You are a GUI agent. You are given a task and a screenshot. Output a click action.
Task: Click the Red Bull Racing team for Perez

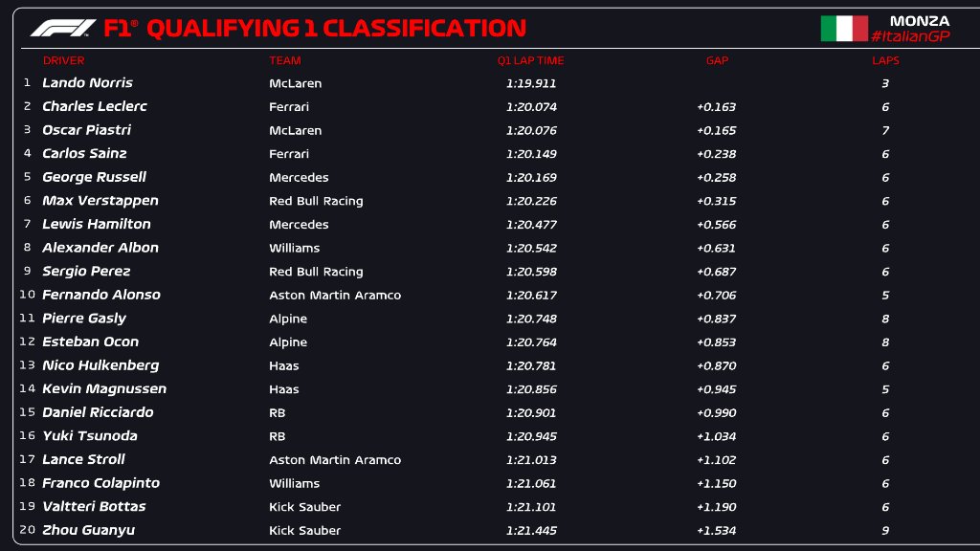pyautogui.click(x=316, y=272)
